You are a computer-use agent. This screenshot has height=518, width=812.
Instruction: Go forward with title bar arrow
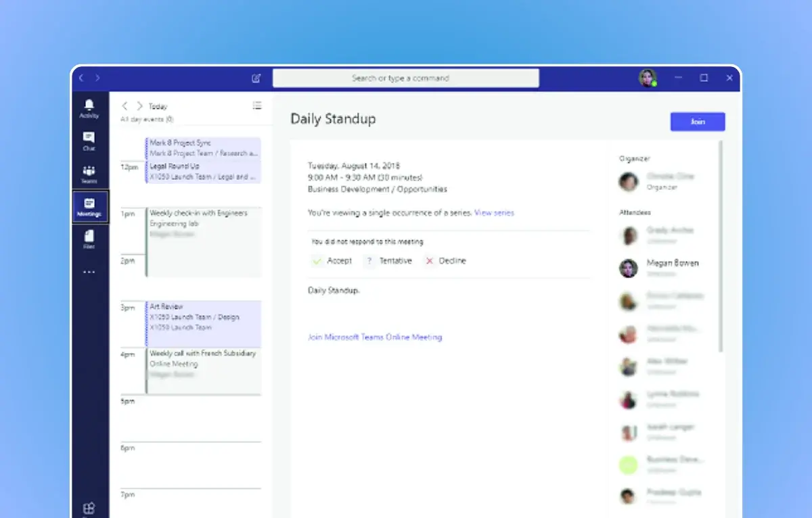point(97,78)
